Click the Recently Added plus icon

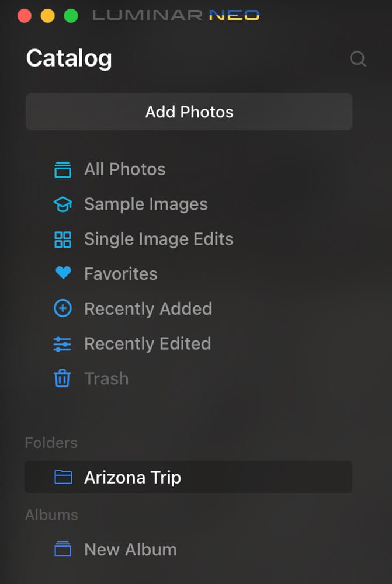(x=63, y=309)
